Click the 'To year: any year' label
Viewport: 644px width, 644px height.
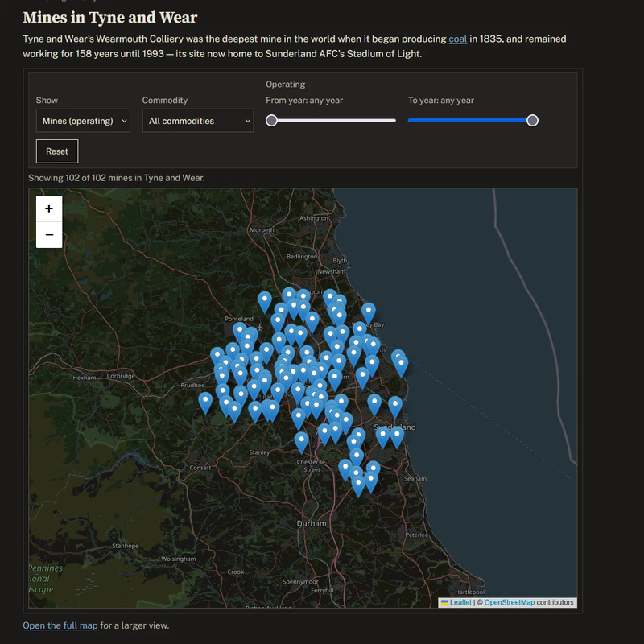[x=441, y=100]
